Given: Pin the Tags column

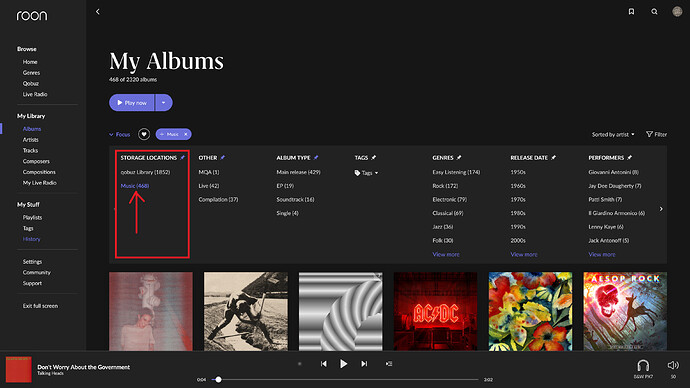Looking at the screenshot, I should click(374, 157).
